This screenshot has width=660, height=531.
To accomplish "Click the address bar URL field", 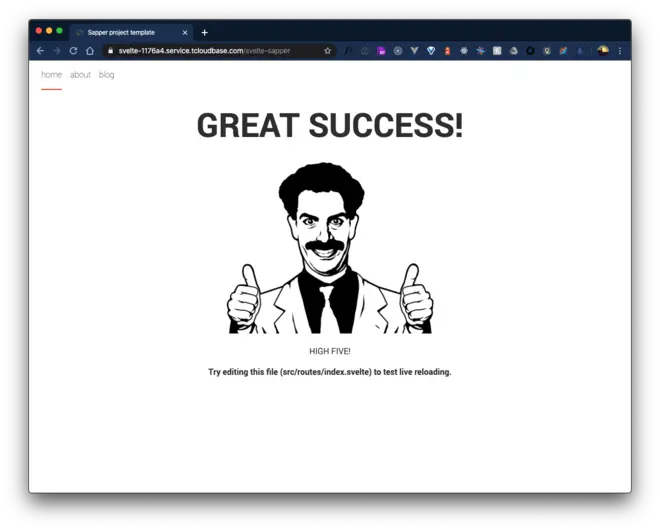I will (x=219, y=51).
